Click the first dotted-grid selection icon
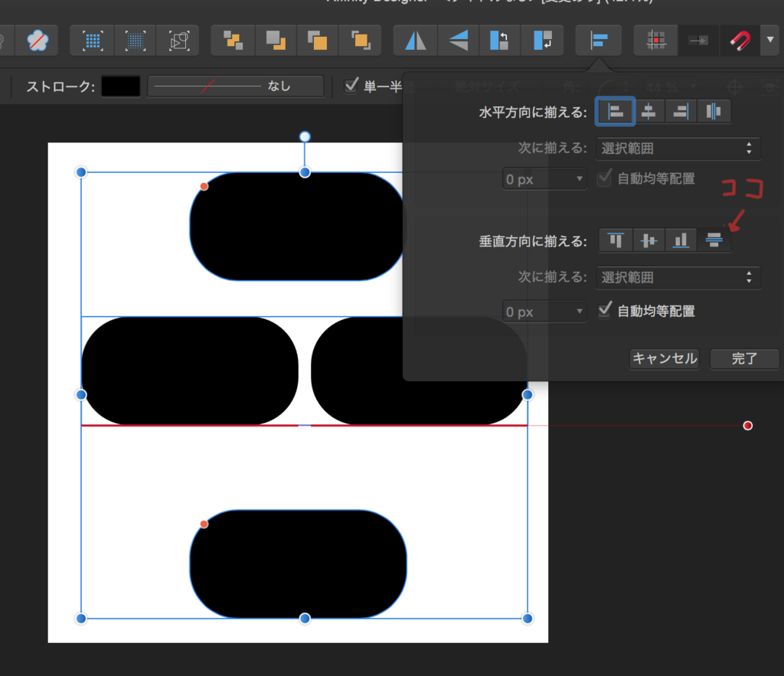The image size is (784, 676). [93, 41]
